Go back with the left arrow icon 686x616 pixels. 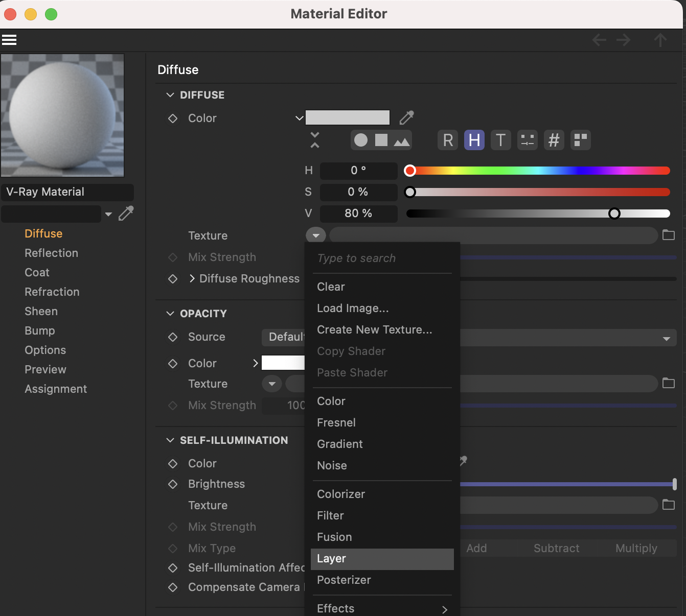(x=599, y=40)
